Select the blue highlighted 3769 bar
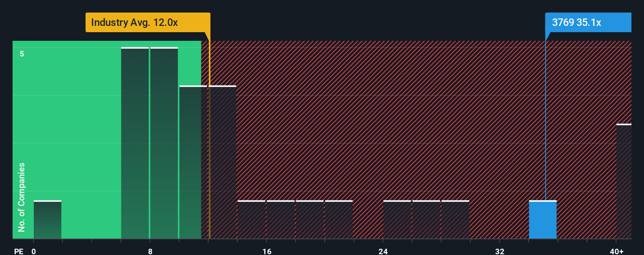The image size is (644, 255). tap(543, 220)
